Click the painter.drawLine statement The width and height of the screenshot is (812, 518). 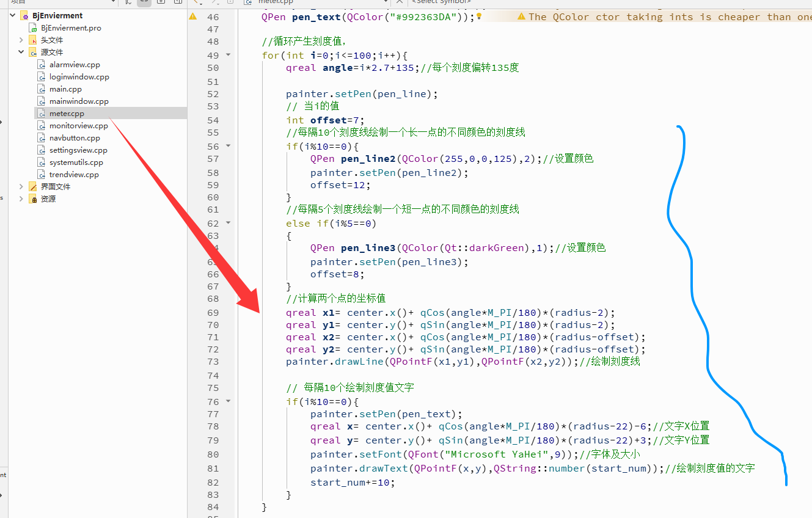point(433,362)
